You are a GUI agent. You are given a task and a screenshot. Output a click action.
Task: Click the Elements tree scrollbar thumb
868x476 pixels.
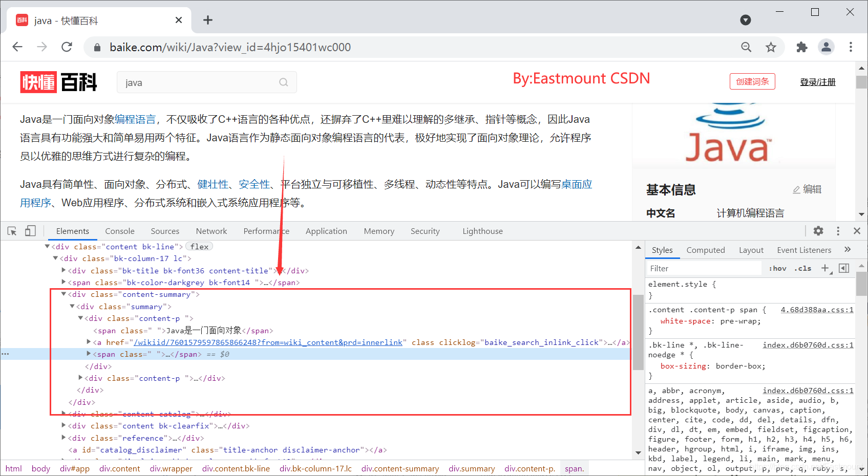point(638,333)
